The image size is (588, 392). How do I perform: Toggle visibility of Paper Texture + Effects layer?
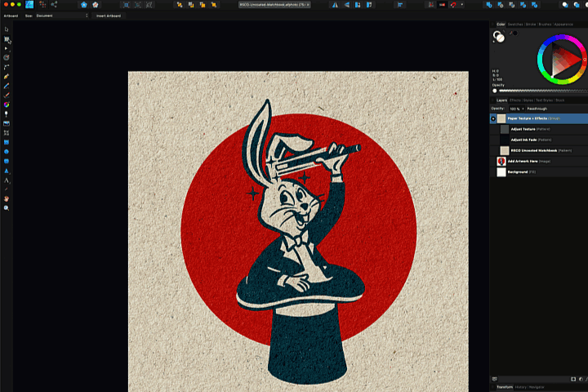[493, 118]
